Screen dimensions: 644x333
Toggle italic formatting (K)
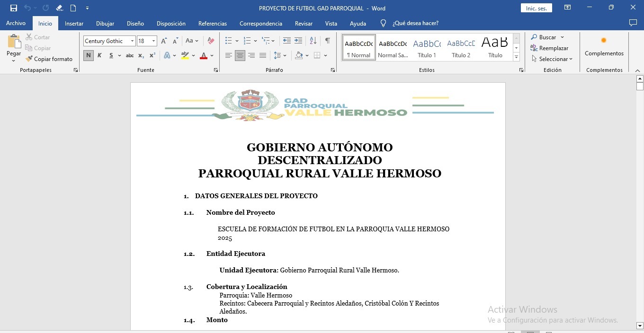pyautogui.click(x=99, y=56)
